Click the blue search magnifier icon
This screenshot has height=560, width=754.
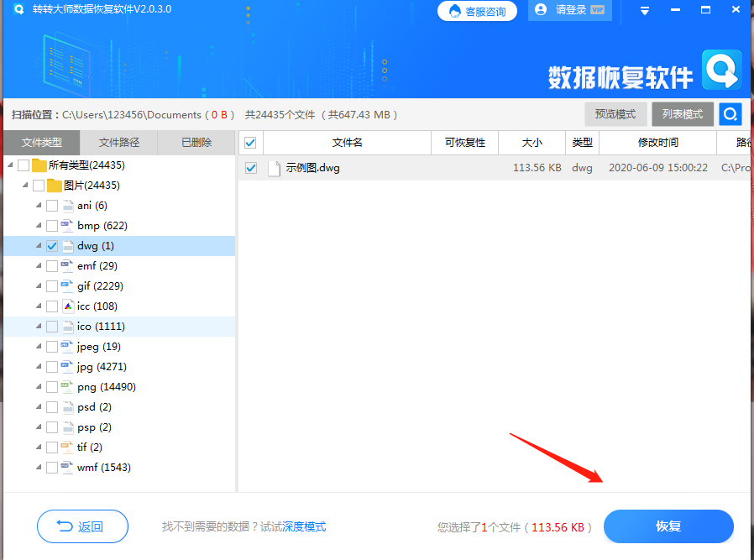[x=730, y=114]
